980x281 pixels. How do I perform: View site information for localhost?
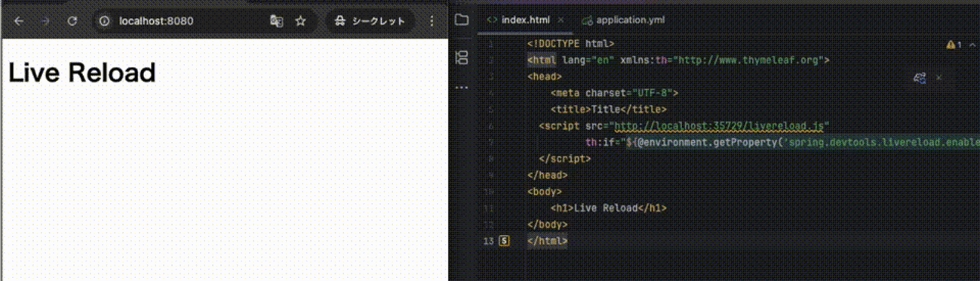pyautogui.click(x=105, y=21)
